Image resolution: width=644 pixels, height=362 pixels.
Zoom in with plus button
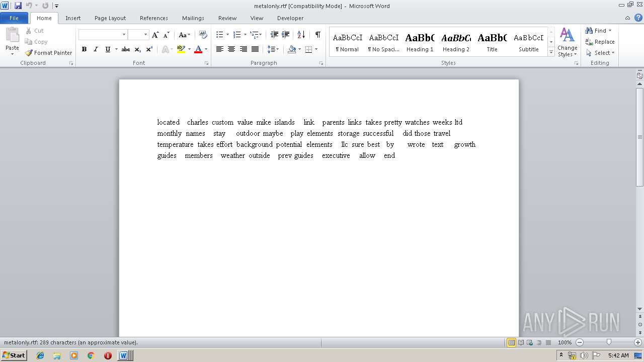pyautogui.click(x=637, y=342)
